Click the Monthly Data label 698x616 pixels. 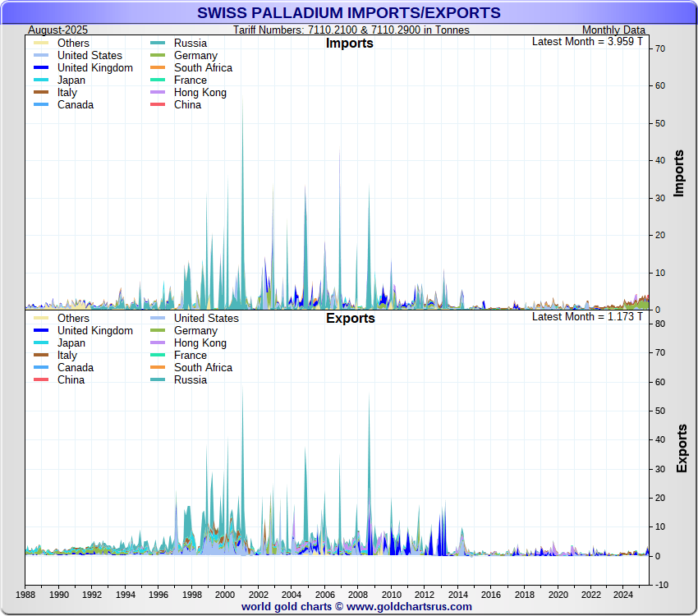point(613,30)
